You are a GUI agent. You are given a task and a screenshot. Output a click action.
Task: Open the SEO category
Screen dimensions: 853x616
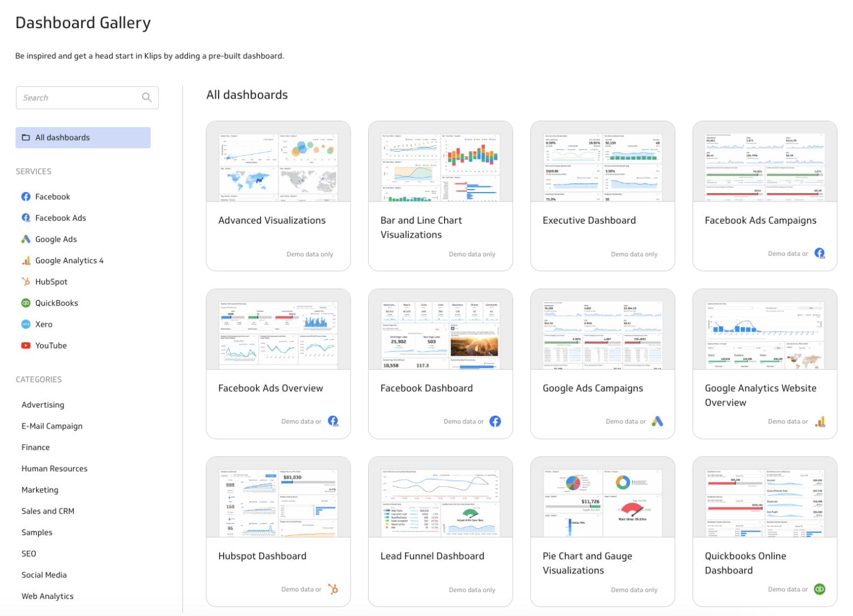pyautogui.click(x=29, y=553)
